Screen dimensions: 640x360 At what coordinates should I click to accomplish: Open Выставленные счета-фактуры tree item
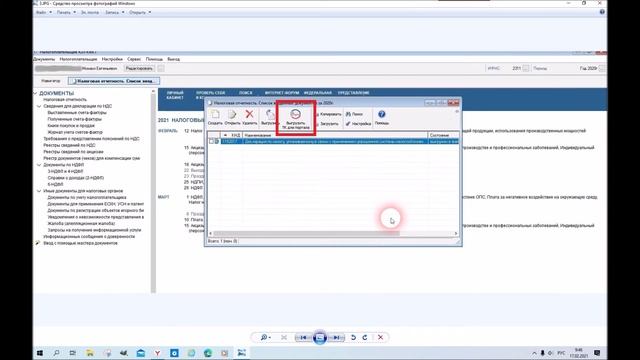pyautogui.click(x=77, y=113)
